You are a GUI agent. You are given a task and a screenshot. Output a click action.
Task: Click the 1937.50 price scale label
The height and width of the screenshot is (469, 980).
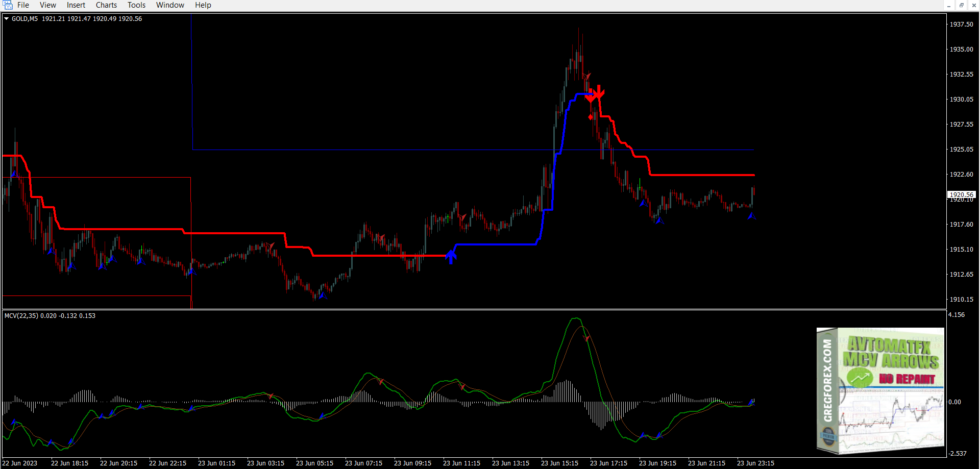[x=961, y=24]
